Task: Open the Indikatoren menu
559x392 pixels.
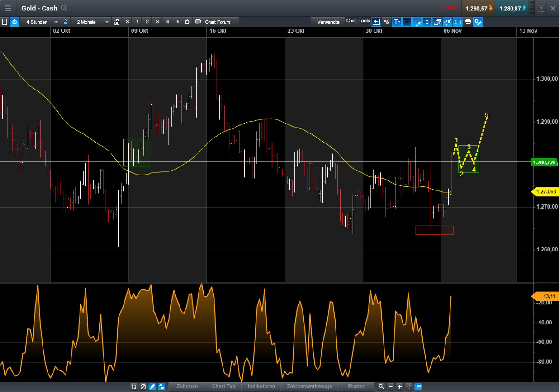Action: (261, 386)
